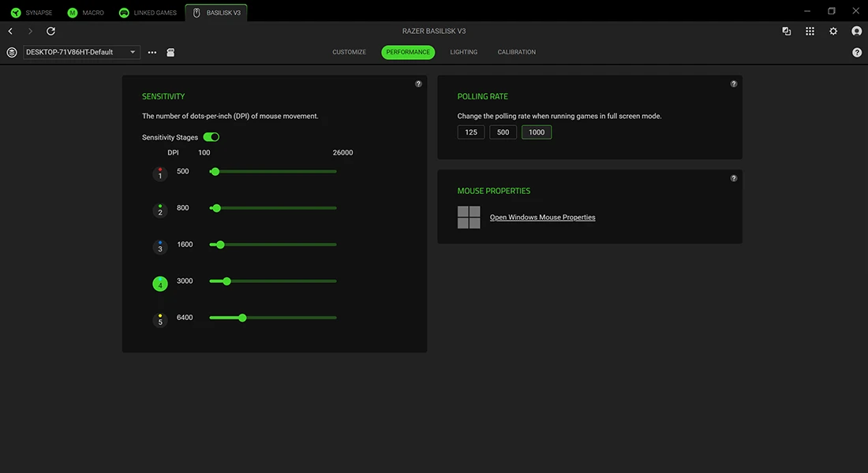Switch to the Synapse tab
Viewport: 868px width, 473px height.
coord(32,13)
